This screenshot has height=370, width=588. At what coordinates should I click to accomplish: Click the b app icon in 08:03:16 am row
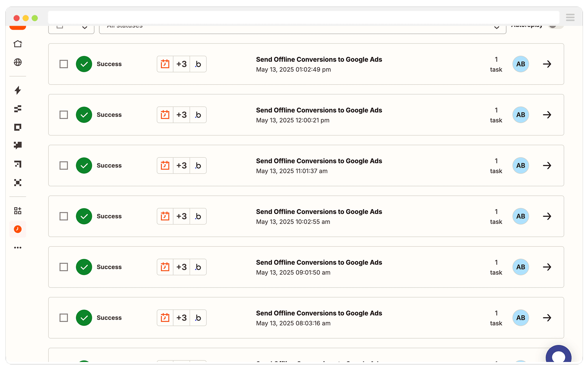198,318
